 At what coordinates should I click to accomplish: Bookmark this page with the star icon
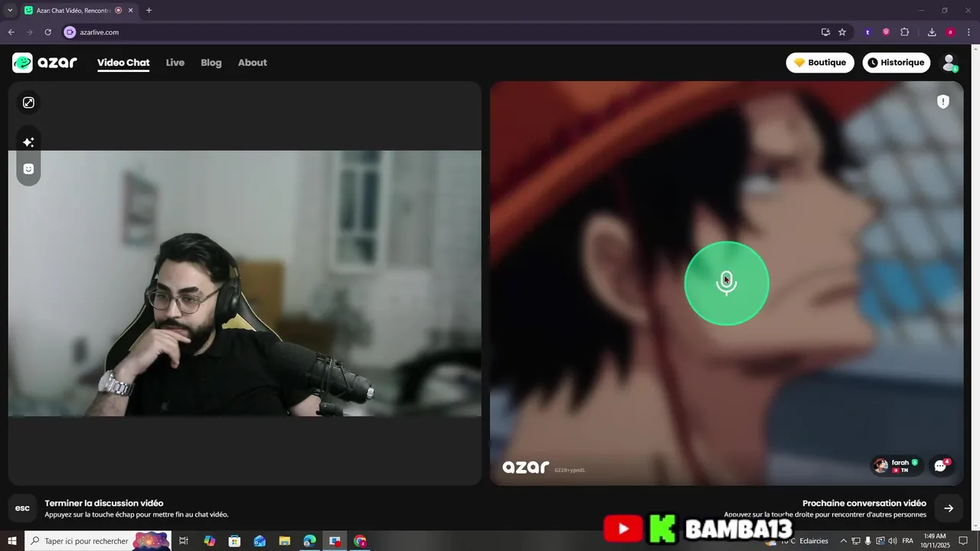(842, 32)
